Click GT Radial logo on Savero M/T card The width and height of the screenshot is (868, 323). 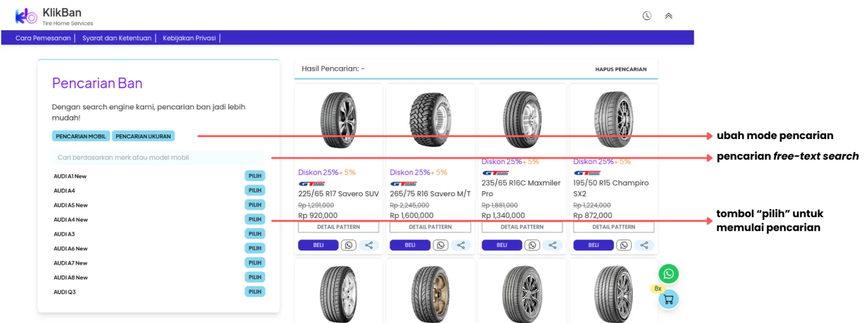403,184
